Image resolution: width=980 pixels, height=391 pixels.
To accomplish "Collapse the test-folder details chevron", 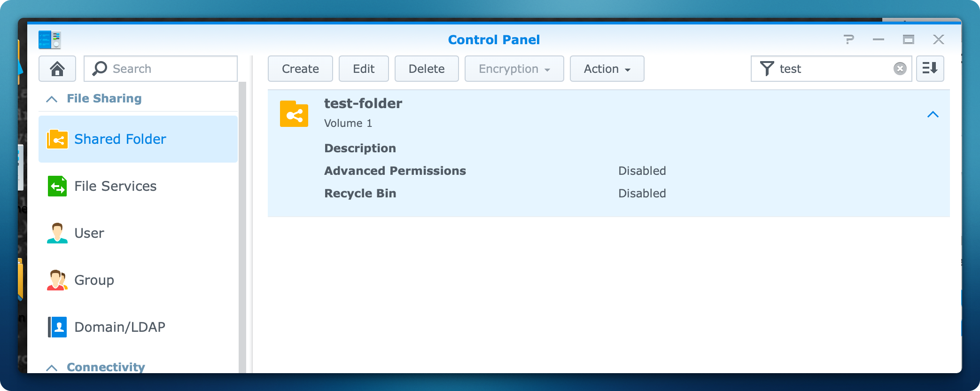I will 933,114.
